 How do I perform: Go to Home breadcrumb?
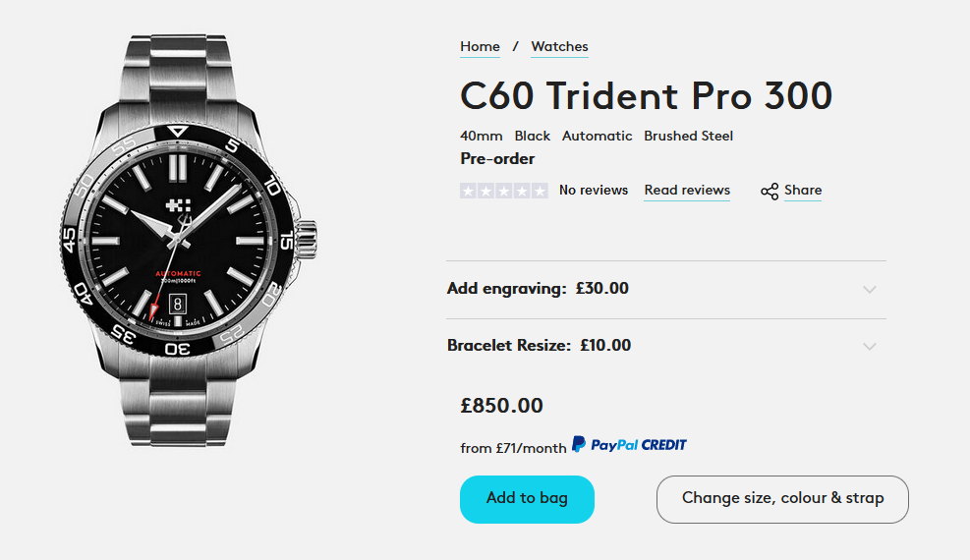point(480,47)
